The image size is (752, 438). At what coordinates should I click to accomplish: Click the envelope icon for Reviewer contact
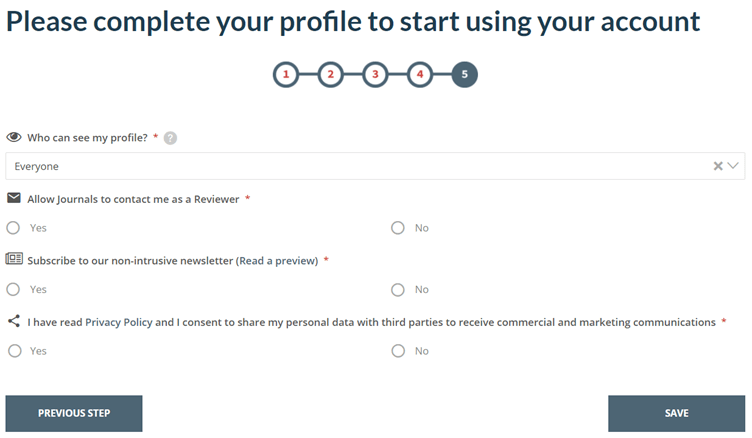click(14, 199)
